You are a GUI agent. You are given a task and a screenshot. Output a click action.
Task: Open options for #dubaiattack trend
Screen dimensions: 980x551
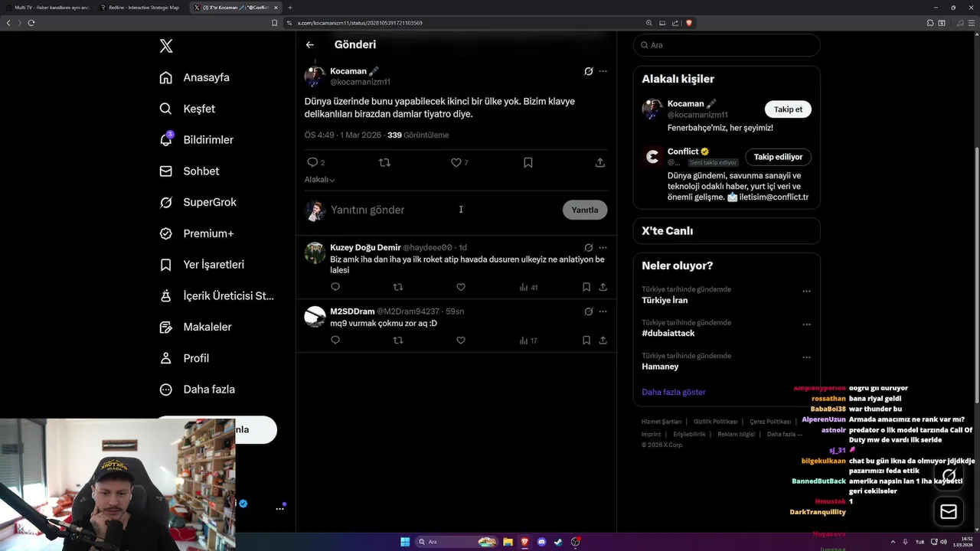[806, 324]
